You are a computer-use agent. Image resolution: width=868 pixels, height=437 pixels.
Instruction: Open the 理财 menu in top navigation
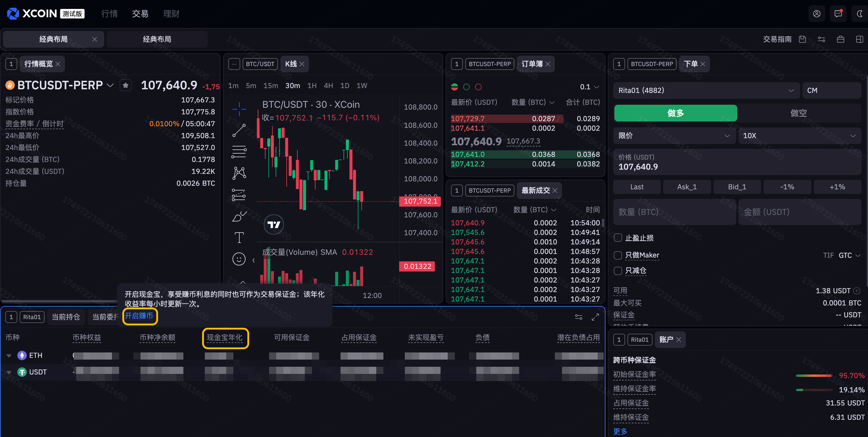pos(171,14)
